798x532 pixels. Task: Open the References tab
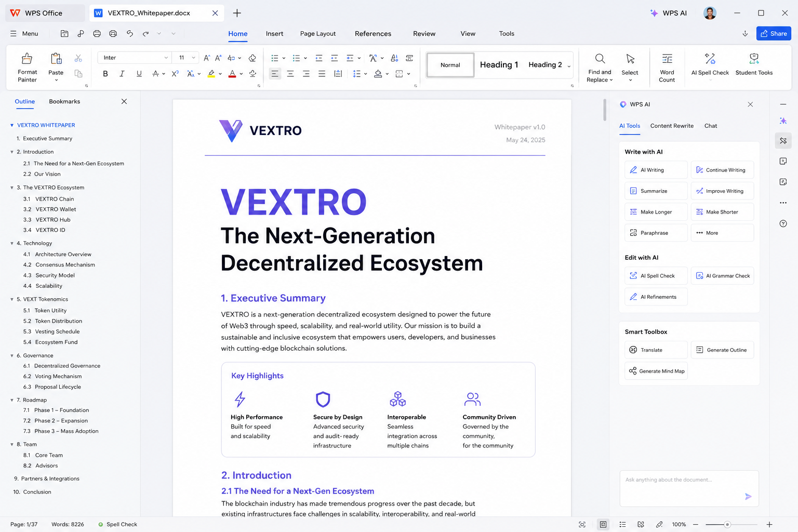coord(373,34)
